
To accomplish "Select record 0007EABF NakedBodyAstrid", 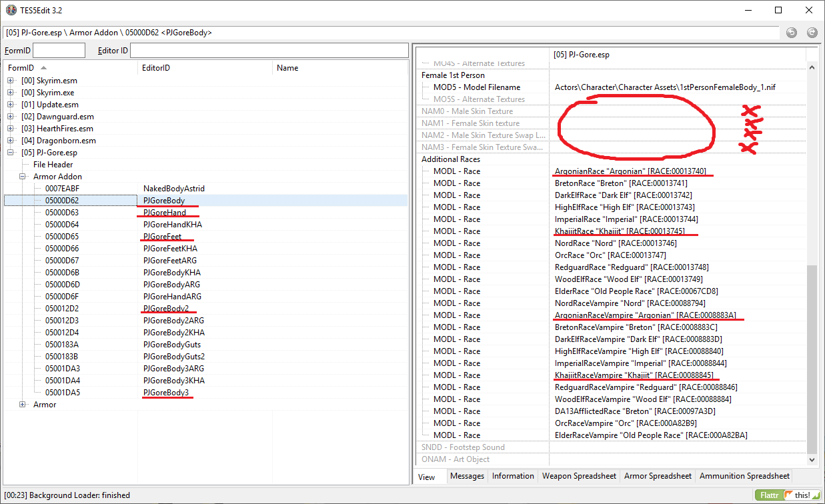I will 205,189.
